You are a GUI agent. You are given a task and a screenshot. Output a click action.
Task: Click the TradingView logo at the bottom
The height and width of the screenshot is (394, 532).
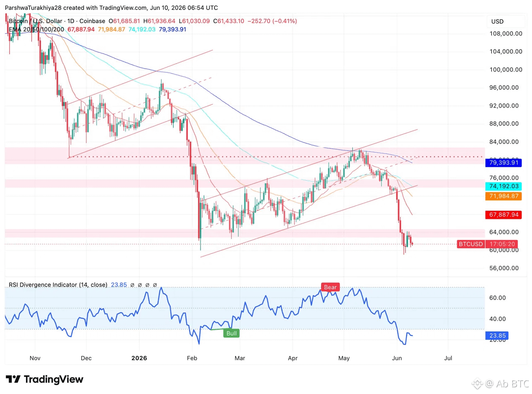[x=44, y=380]
